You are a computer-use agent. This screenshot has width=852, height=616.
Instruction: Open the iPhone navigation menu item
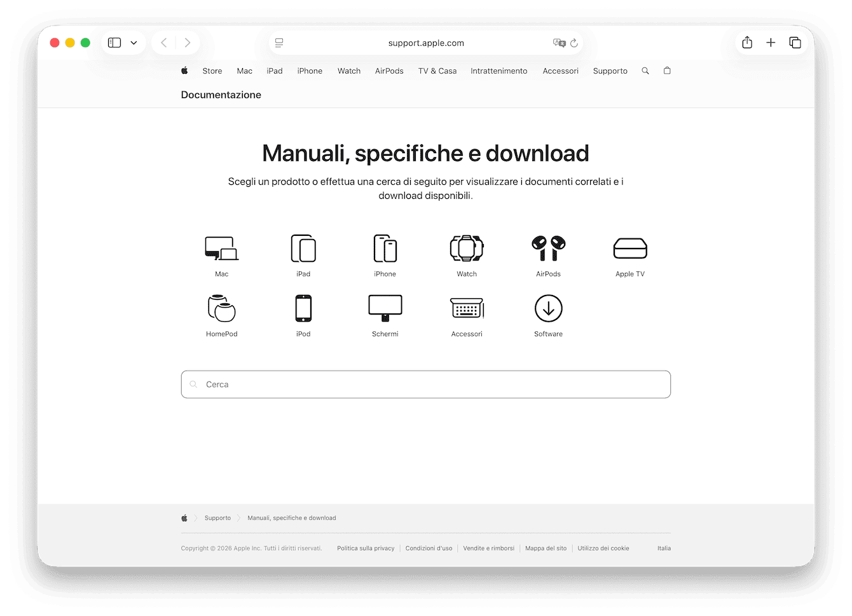tap(310, 71)
